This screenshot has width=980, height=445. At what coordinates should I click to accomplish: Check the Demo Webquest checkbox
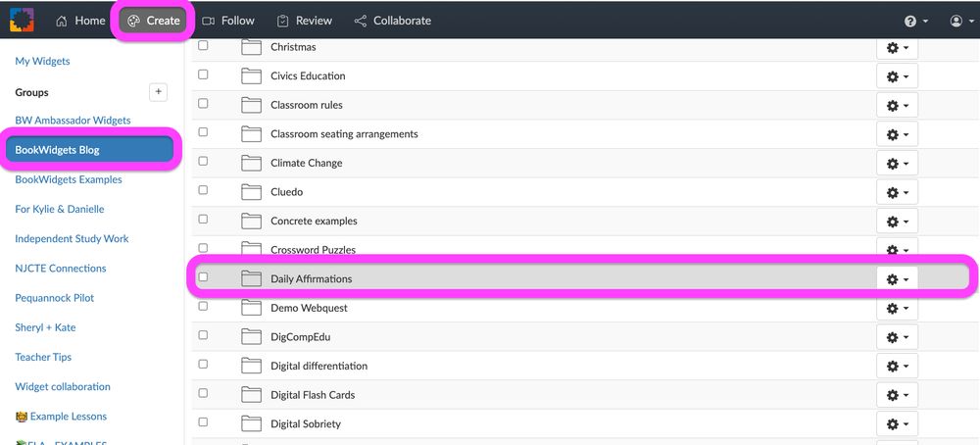[x=203, y=306]
